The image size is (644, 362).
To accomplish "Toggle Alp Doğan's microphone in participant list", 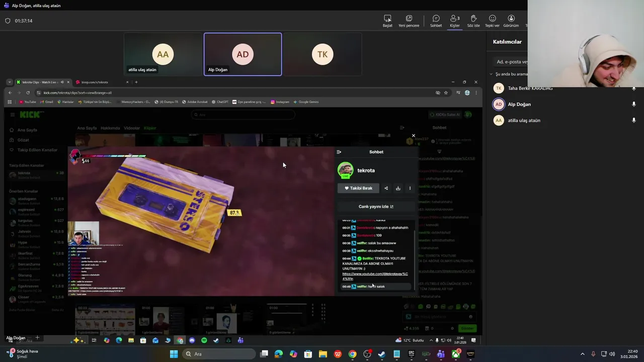I will pos(634,104).
